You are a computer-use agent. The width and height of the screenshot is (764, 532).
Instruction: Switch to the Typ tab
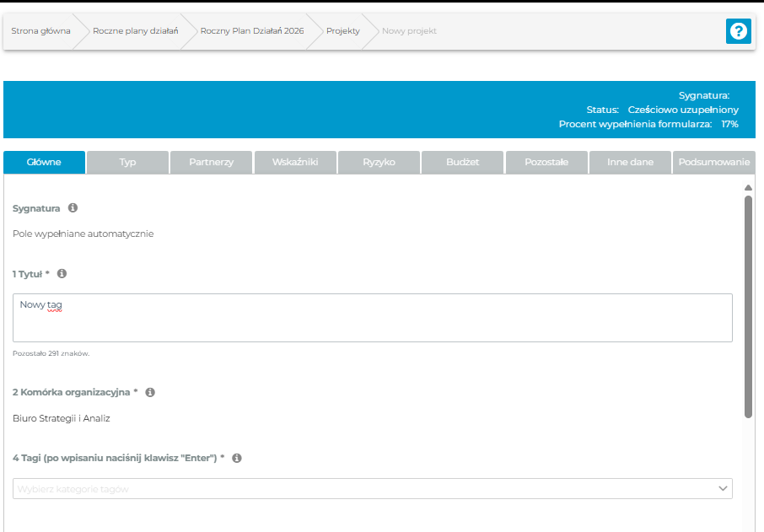(127, 163)
